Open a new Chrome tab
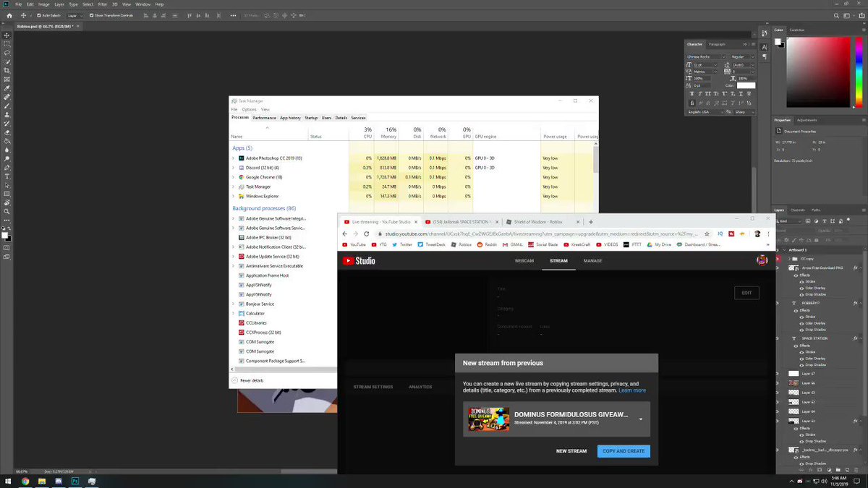The height and width of the screenshot is (488, 868). [591, 222]
